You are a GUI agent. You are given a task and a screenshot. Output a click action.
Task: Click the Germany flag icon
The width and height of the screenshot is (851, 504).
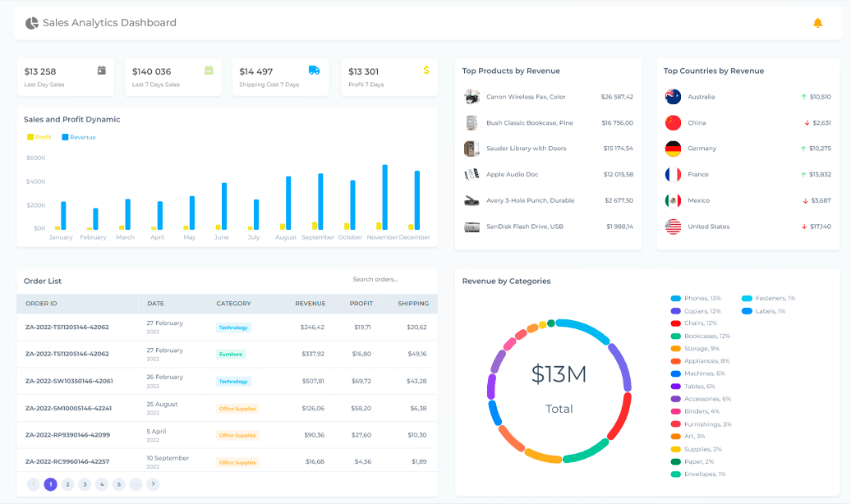pyautogui.click(x=673, y=148)
